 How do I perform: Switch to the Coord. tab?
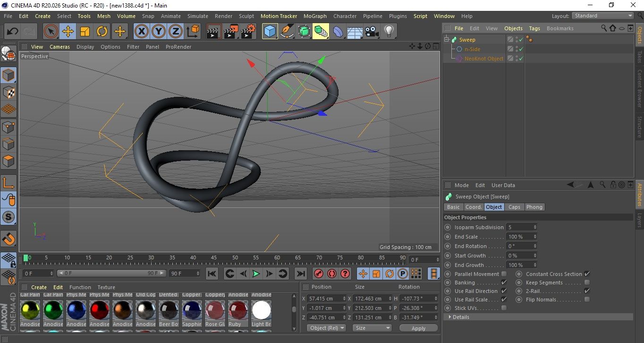(474, 207)
